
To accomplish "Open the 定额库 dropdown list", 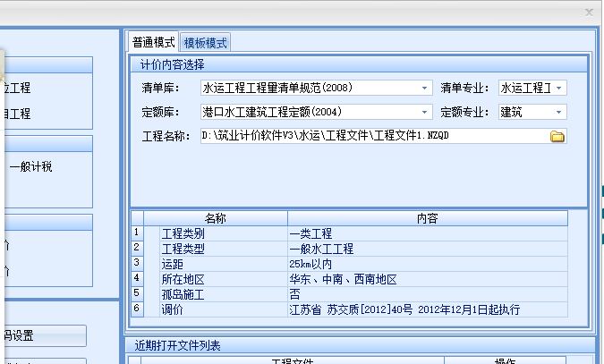I will (x=425, y=113).
